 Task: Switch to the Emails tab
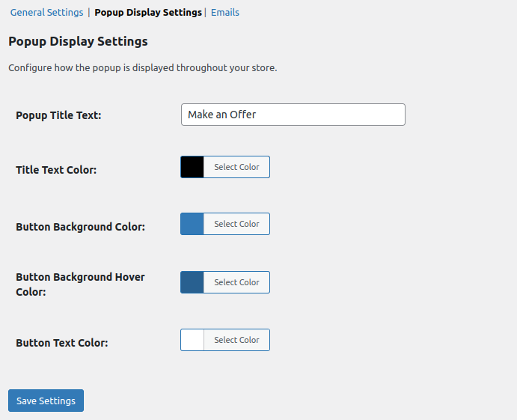tap(225, 13)
